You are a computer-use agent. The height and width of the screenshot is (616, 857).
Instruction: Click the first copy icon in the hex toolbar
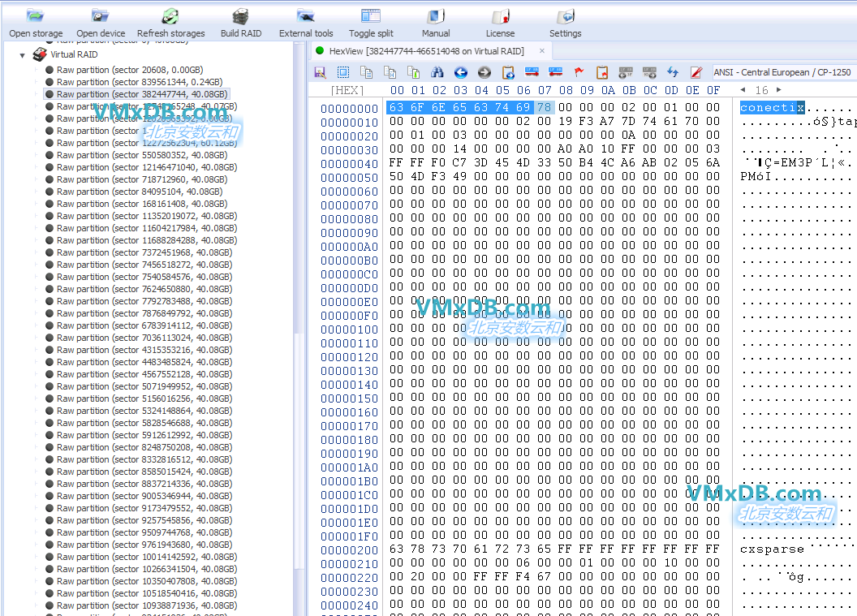pos(366,72)
